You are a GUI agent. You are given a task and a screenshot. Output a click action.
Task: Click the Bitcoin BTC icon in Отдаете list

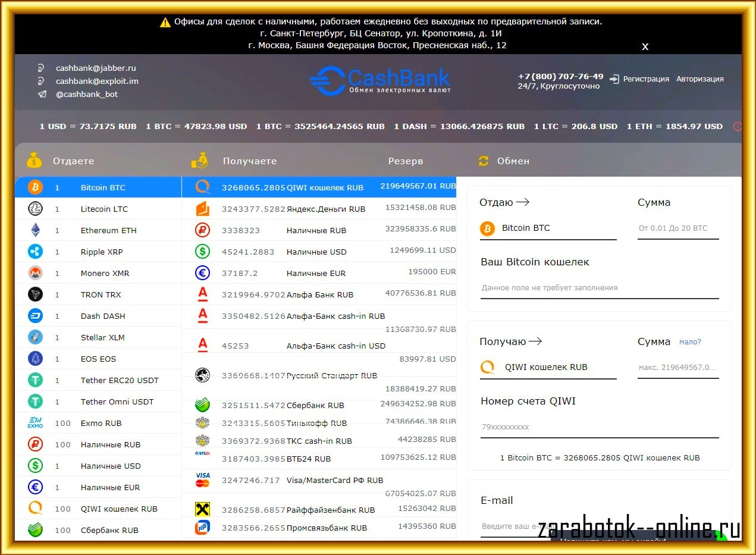36,187
